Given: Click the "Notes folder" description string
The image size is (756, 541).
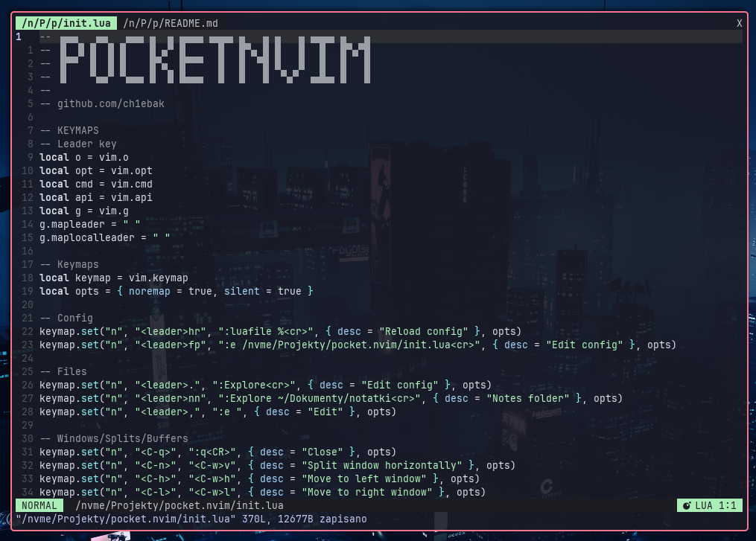Looking at the screenshot, I should [x=528, y=398].
